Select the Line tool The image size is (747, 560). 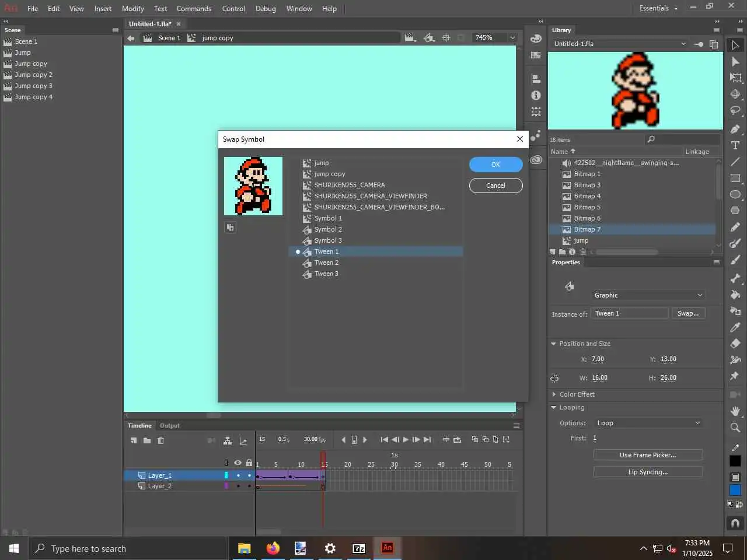(735, 162)
